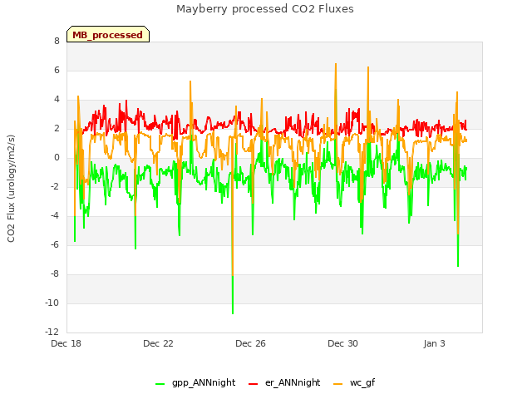Click the y-axis value -10

point(52,303)
